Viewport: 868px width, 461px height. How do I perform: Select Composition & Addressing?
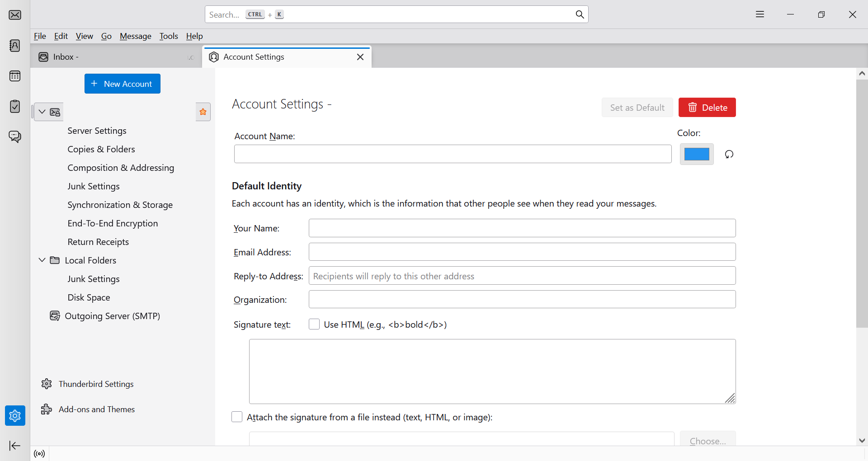pyautogui.click(x=121, y=168)
